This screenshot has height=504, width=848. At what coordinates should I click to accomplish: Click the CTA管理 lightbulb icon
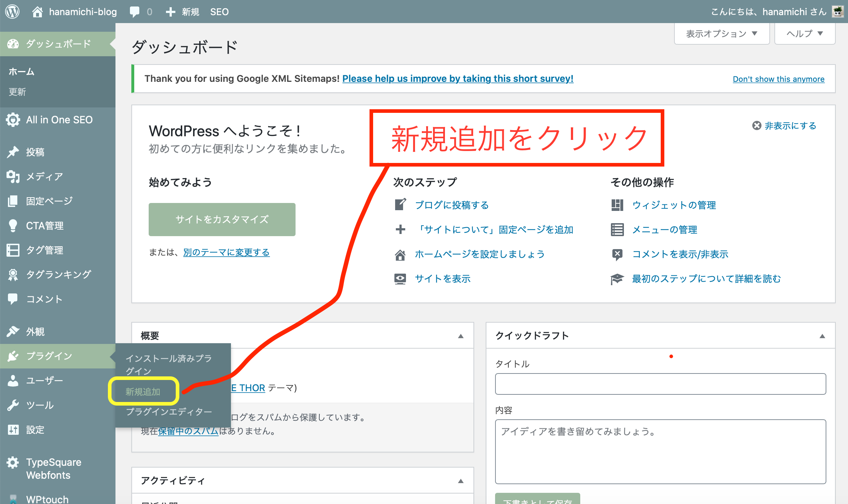(x=13, y=226)
